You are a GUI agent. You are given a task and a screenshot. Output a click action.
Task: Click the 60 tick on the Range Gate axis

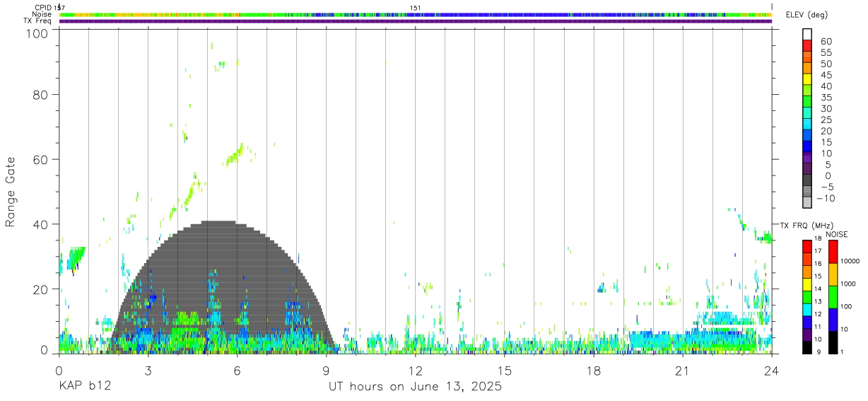[41, 159]
